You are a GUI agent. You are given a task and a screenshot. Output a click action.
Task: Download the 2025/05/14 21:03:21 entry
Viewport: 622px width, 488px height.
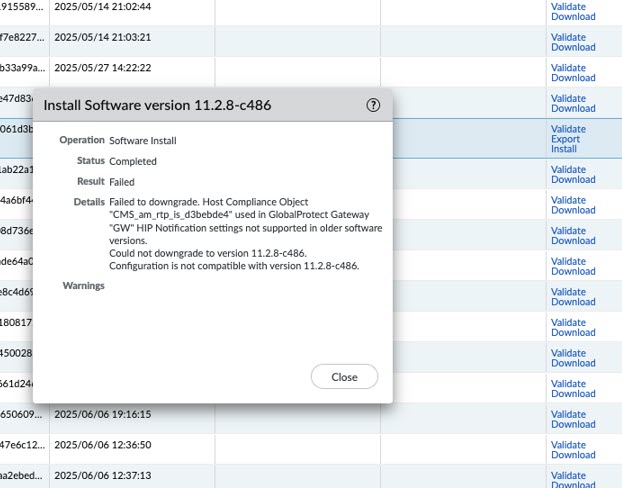pyautogui.click(x=573, y=47)
